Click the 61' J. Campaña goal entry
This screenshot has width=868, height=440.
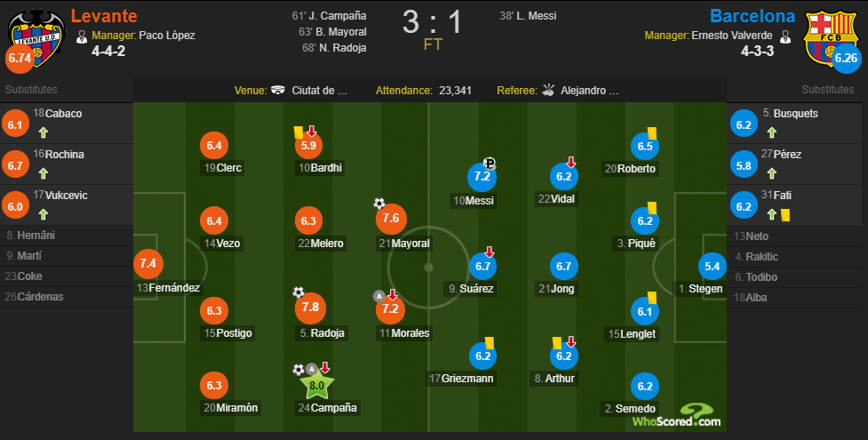329,16
